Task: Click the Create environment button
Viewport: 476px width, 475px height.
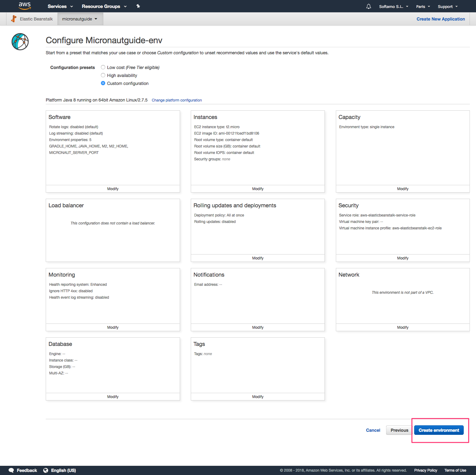Action: click(x=439, y=430)
